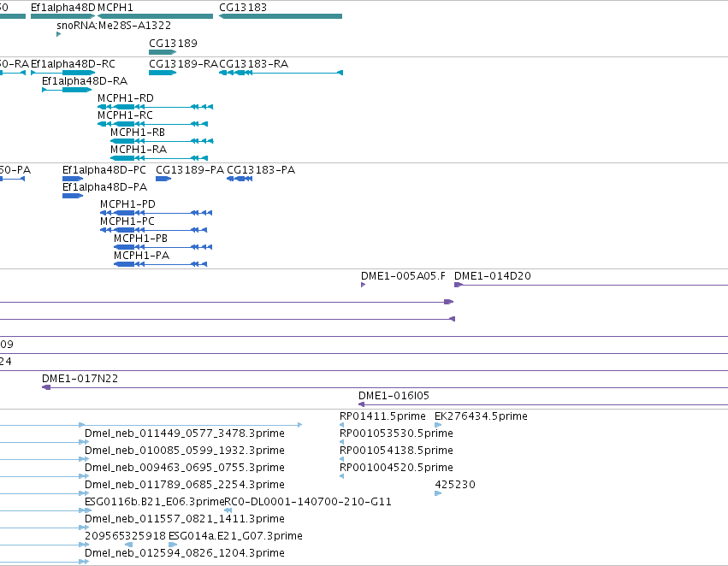Select the MCPH1-PC protein feature
Viewport: 728px width, 566px height.
[x=154, y=231]
